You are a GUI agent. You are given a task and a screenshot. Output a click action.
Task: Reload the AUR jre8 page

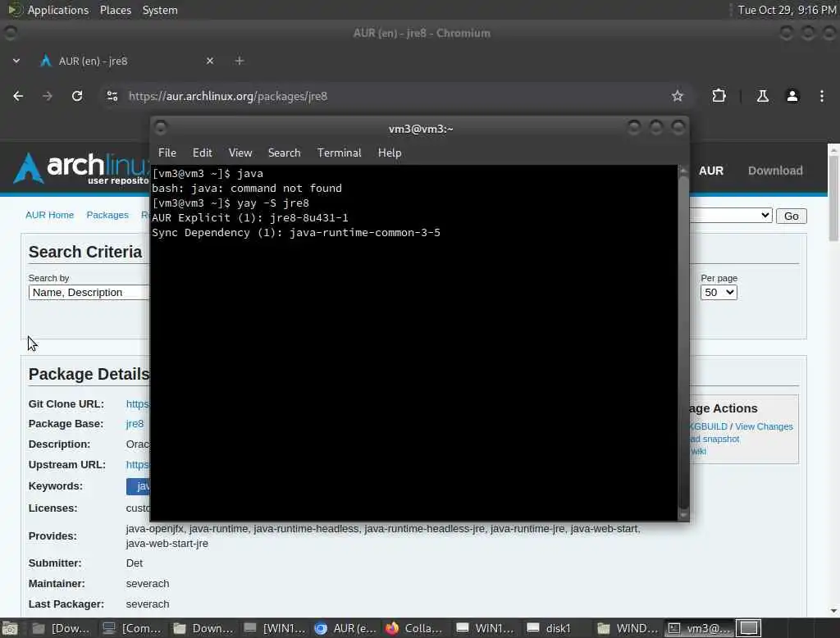point(77,96)
